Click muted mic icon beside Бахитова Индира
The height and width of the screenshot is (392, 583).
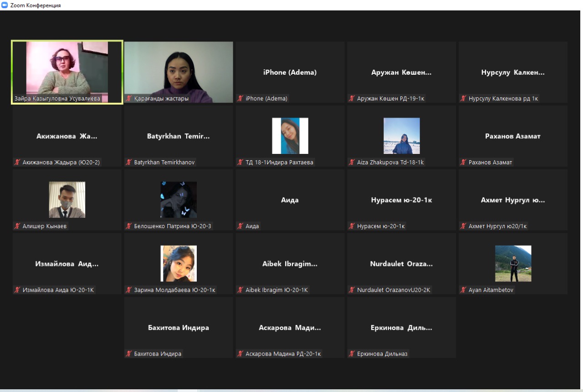click(129, 354)
